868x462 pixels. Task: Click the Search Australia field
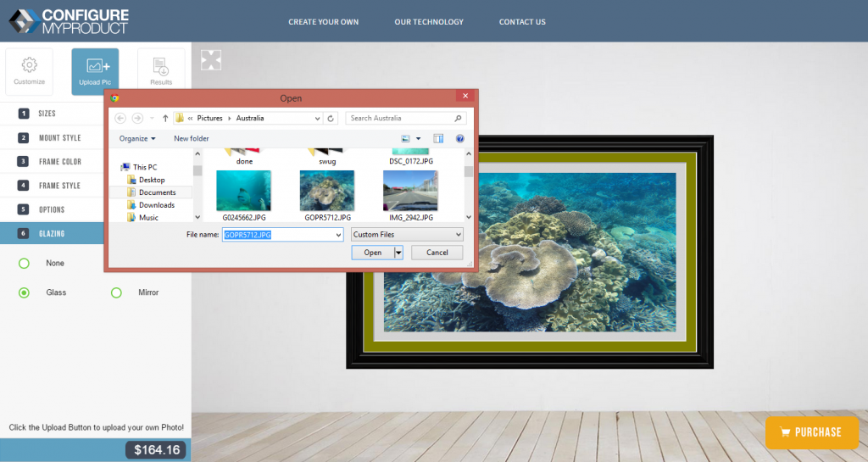[406, 118]
